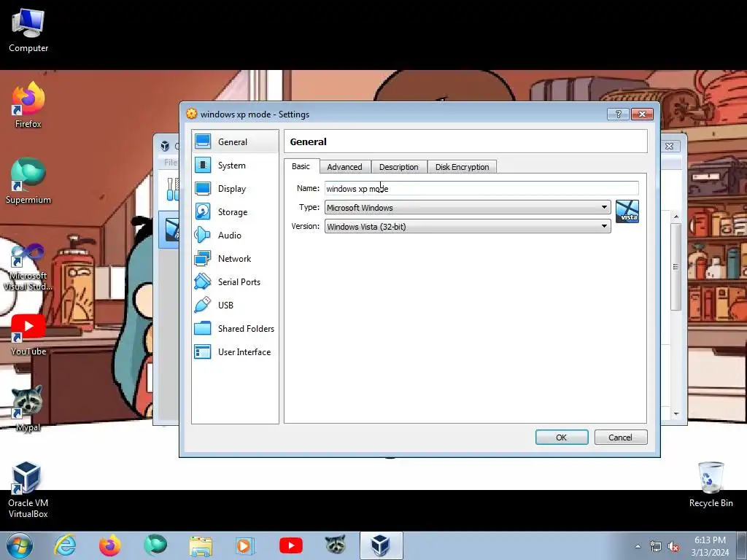Show hidden tray icons arrow
This screenshot has height=560, width=747.
(638, 546)
